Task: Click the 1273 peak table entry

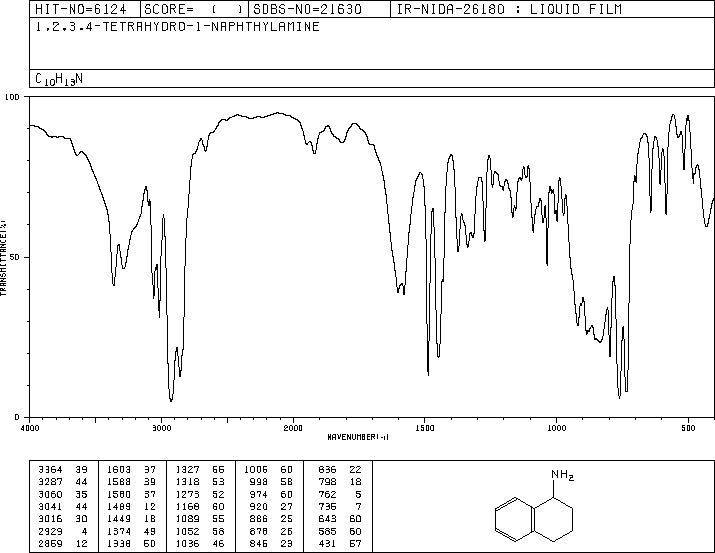Action: point(200,494)
